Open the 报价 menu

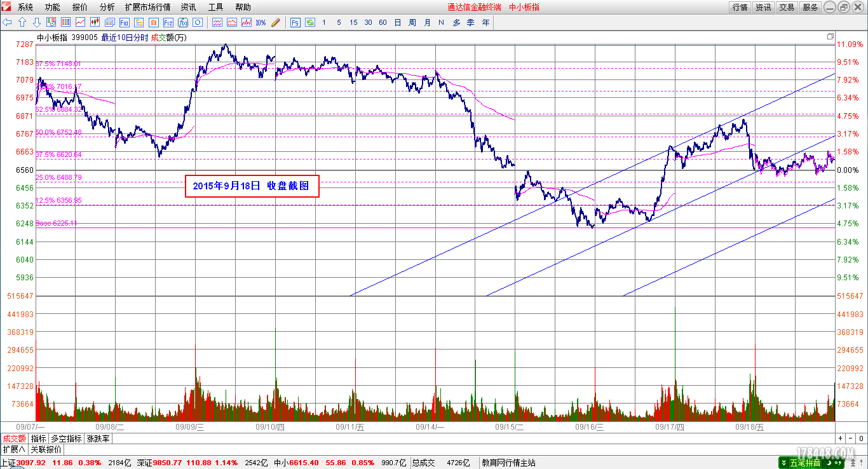coord(80,7)
